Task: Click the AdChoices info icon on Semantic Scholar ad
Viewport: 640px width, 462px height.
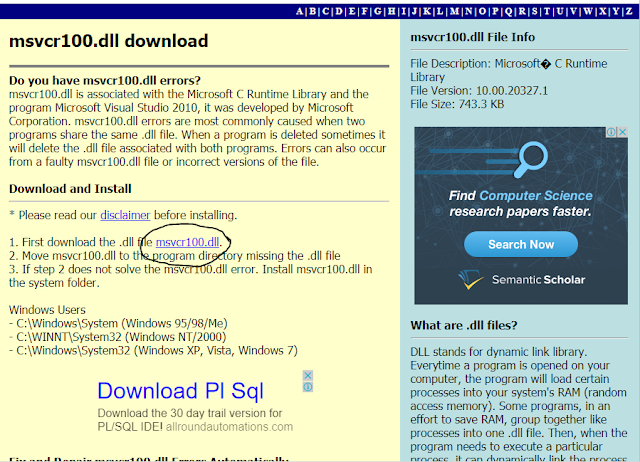Action: point(611,132)
